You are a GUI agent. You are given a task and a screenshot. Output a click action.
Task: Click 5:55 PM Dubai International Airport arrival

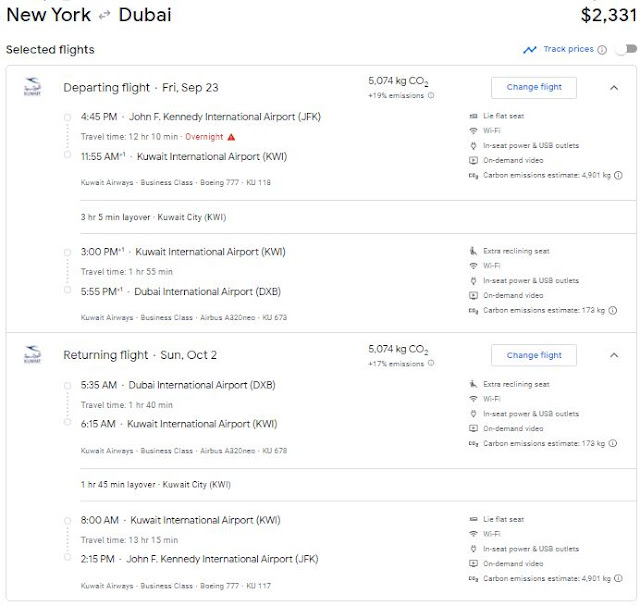coord(181,292)
